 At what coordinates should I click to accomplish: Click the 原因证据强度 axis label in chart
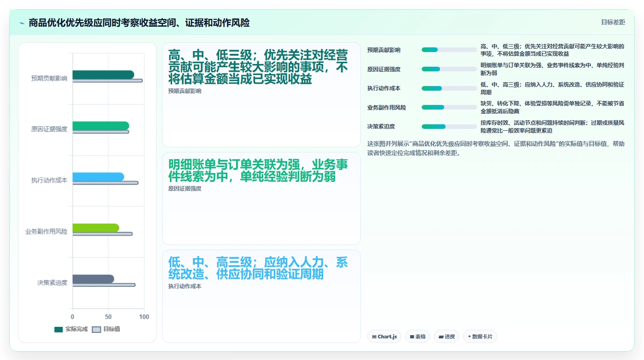tap(49, 129)
